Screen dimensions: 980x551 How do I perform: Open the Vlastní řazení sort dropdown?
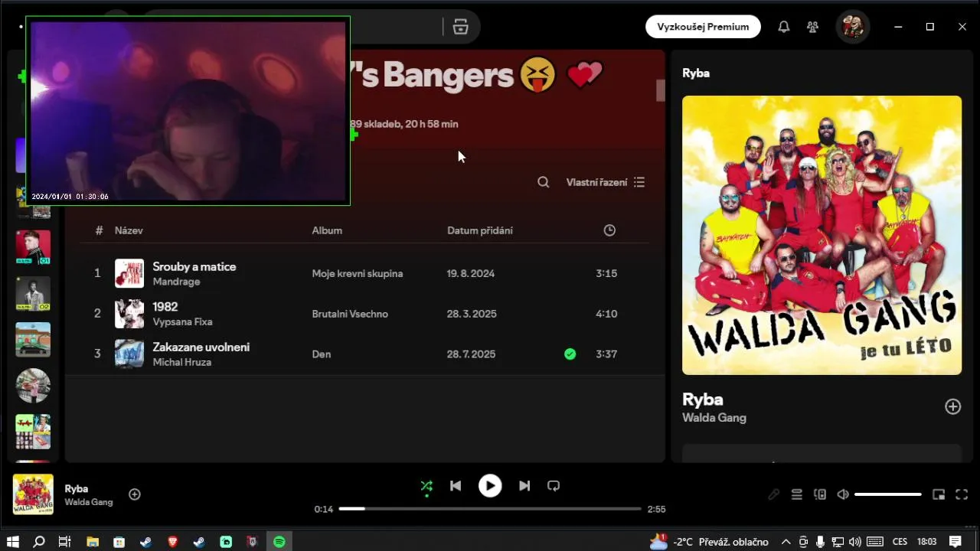click(606, 182)
